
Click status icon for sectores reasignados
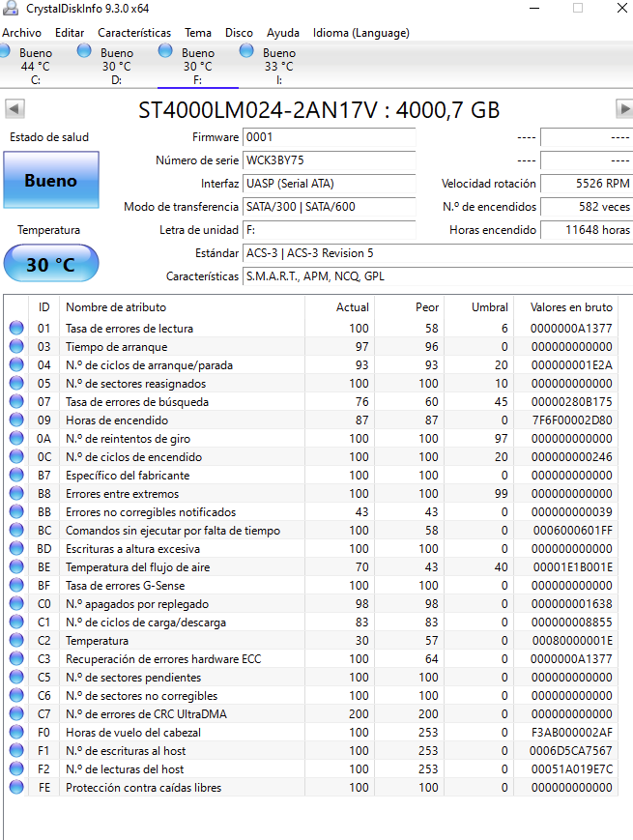point(16,383)
